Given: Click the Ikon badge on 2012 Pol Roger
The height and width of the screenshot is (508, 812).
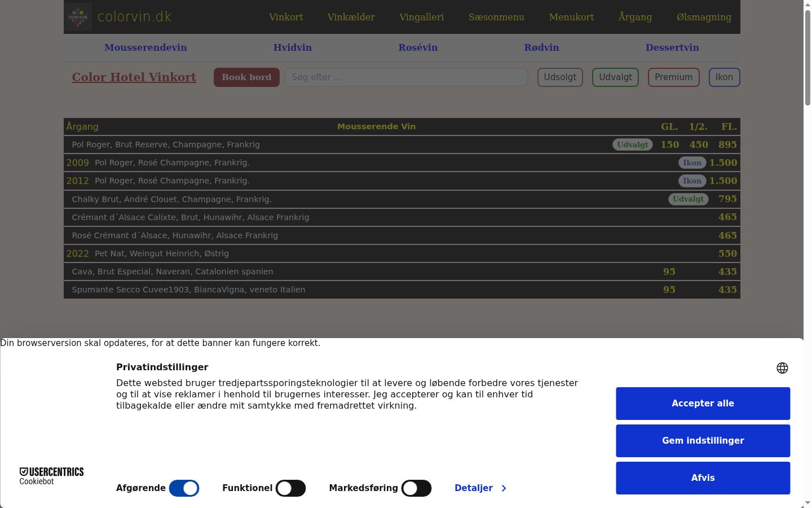Looking at the screenshot, I should coord(692,181).
